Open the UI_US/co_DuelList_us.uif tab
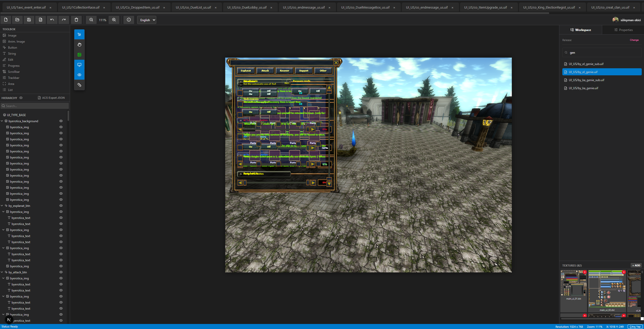The image size is (644, 329). [193, 7]
